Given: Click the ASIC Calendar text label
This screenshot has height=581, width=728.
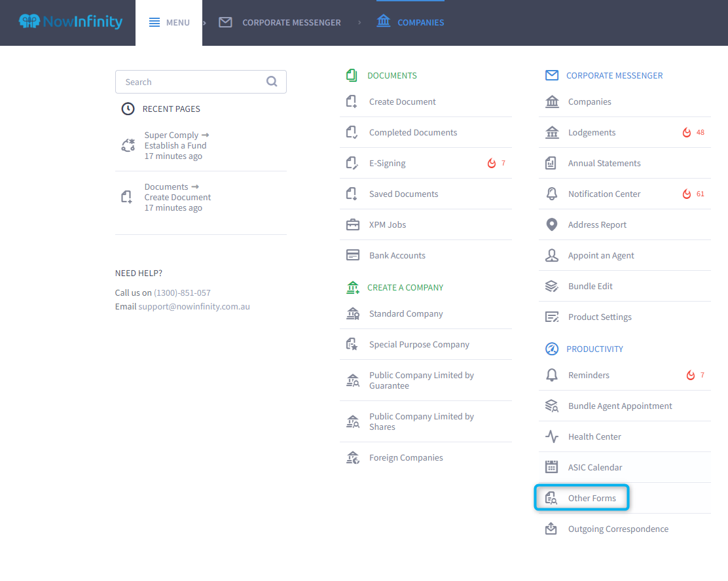Looking at the screenshot, I should (594, 467).
